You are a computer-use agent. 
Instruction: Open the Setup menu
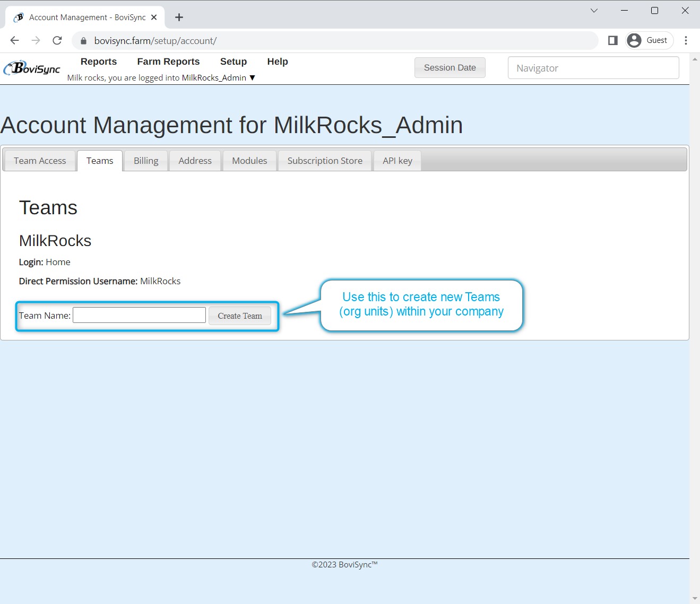[x=234, y=62]
